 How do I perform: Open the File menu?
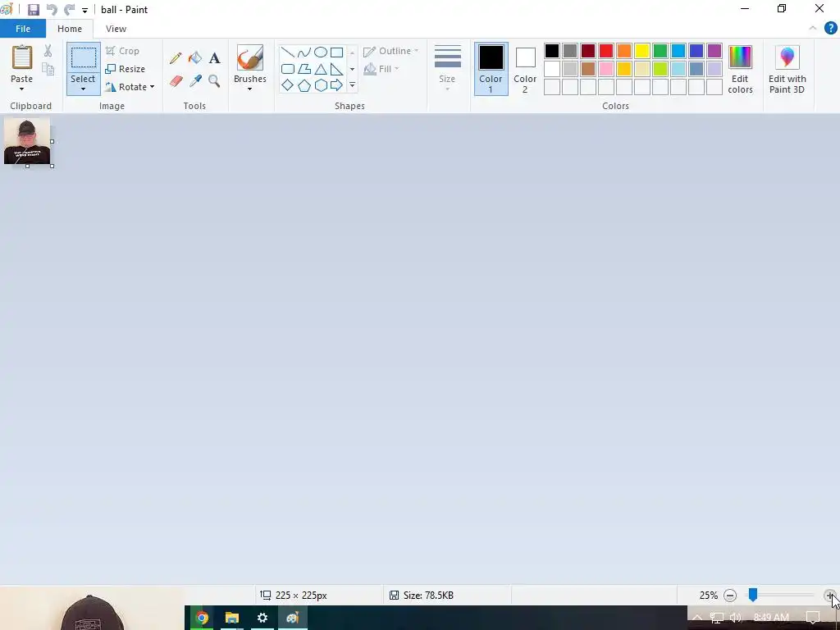22,29
